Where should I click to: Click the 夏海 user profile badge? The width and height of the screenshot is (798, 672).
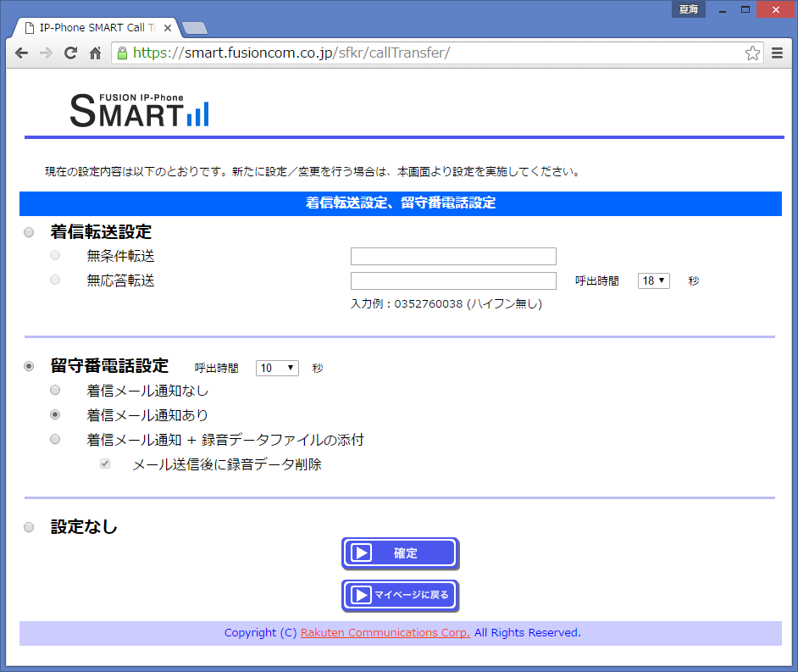689,9
